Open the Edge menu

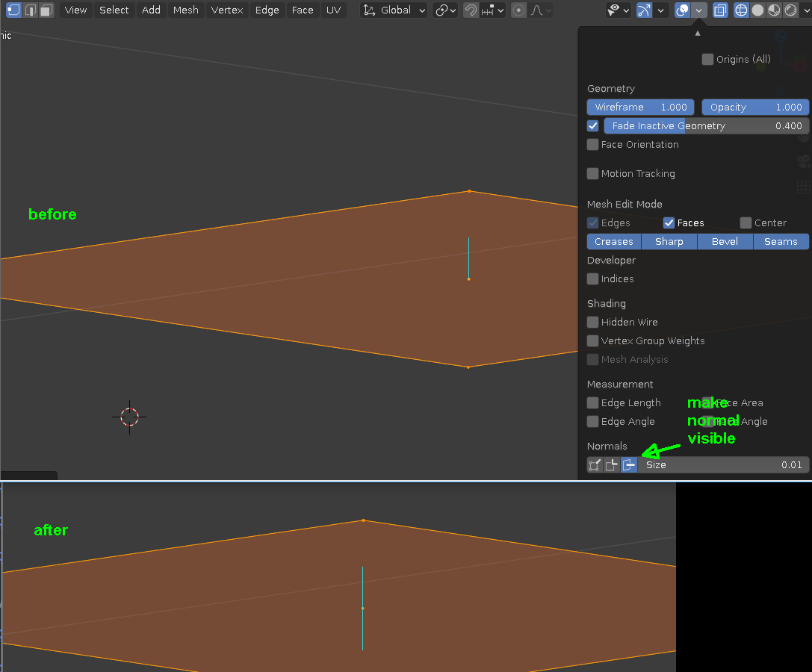click(267, 10)
